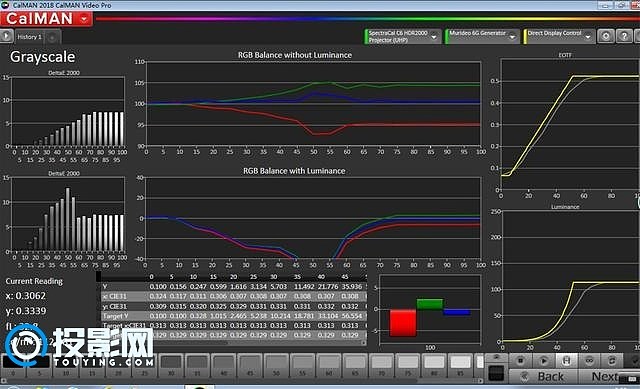This screenshot has height=389, width=640.
Task: Add a new history tab
Action: tap(52, 38)
